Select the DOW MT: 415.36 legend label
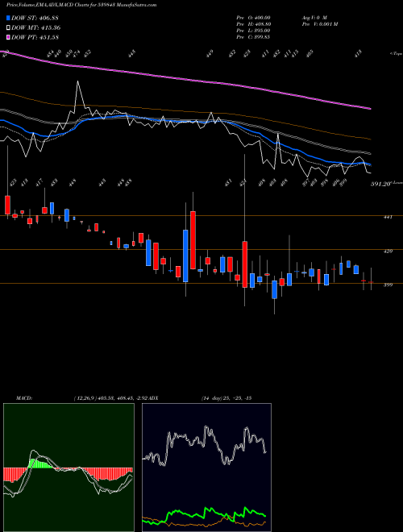The width and height of the screenshot is (403, 532). (36, 28)
